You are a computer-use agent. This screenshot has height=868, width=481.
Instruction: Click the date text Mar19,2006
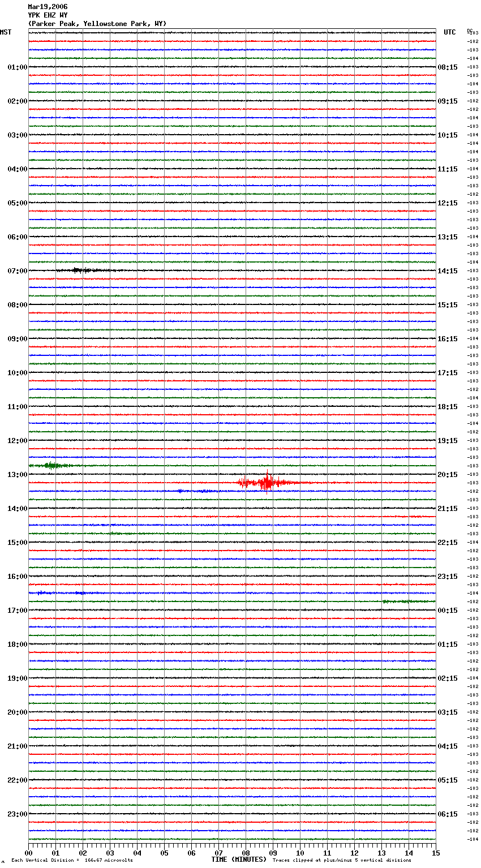(x=48, y=7)
